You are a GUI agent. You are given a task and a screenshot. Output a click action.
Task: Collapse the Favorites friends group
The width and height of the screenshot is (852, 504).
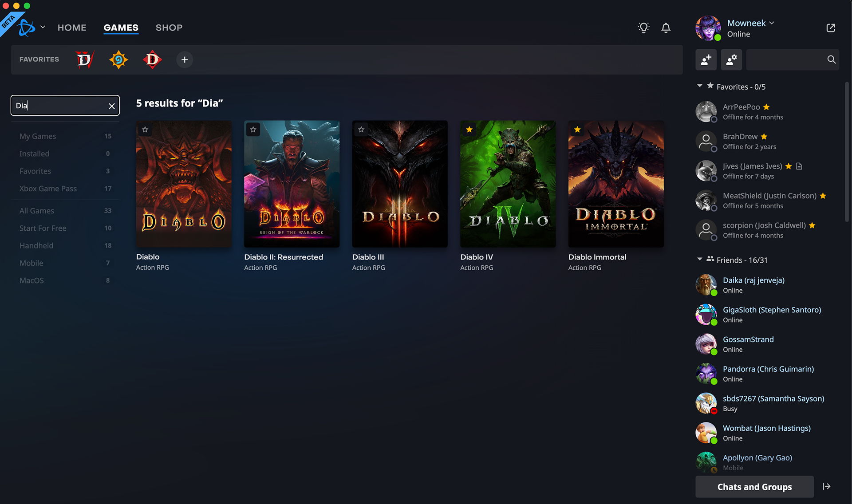[x=700, y=86]
